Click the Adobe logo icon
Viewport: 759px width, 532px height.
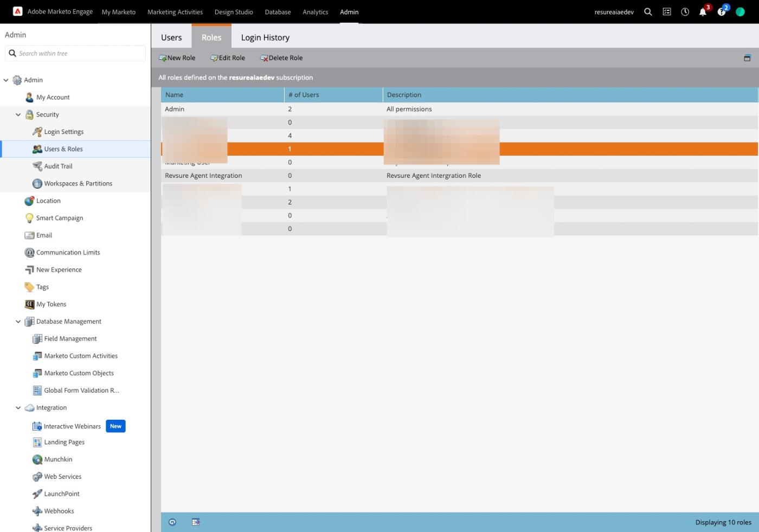click(17, 11)
